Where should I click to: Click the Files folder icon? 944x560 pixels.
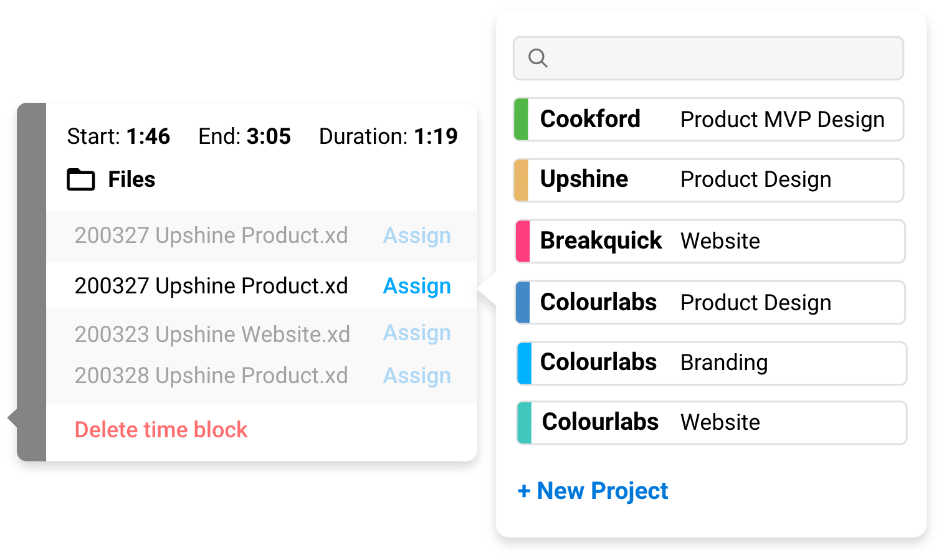coord(80,179)
